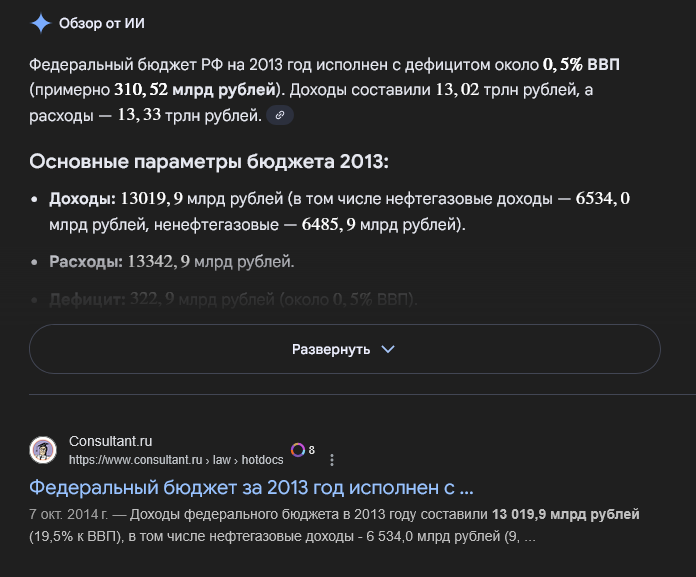The width and height of the screenshot is (696, 577).
Task: Click the AI overview sparkle icon
Action: tap(41, 23)
